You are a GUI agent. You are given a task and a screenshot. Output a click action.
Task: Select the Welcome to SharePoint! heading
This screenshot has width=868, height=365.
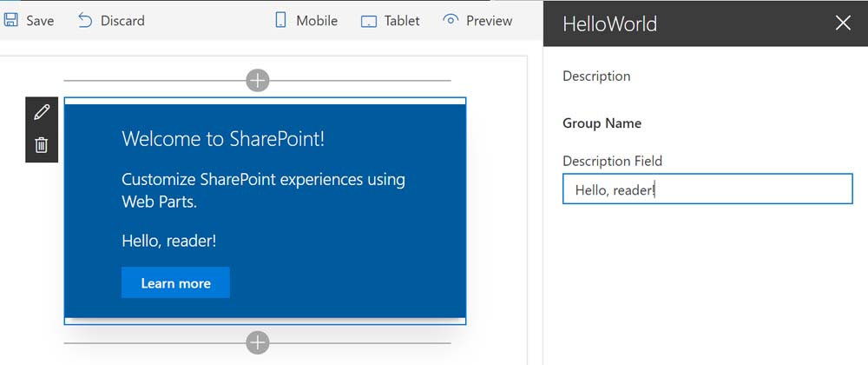[x=223, y=139]
